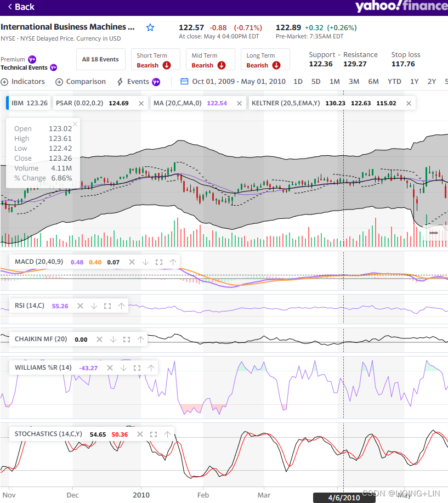The height and width of the screenshot is (503, 448).
Task: Go back using the Back arrow
Action: point(21,7)
